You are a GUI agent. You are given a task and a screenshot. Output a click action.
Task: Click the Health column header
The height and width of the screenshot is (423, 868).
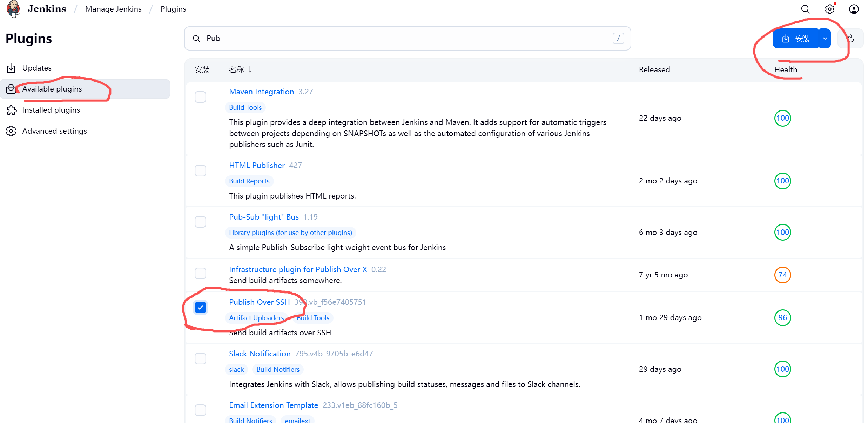coord(786,70)
